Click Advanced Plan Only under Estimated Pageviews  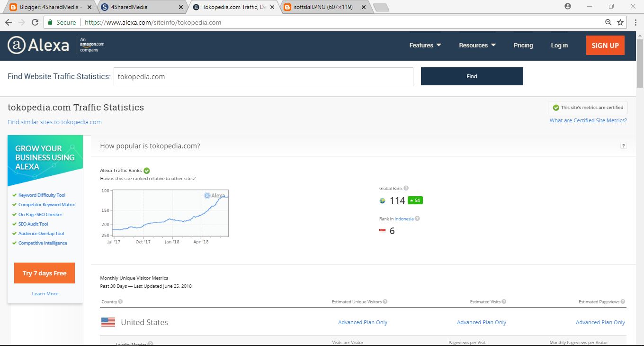600,322
